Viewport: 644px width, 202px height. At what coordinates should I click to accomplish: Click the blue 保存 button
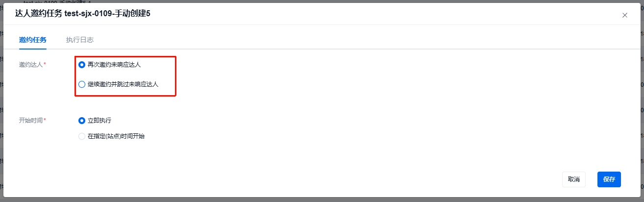(609, 179)
